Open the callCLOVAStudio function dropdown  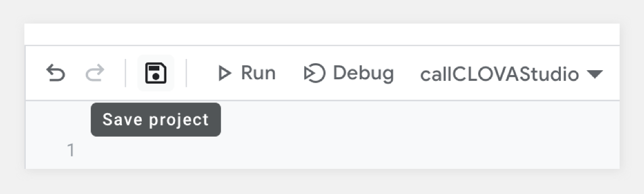click(511, 73)
